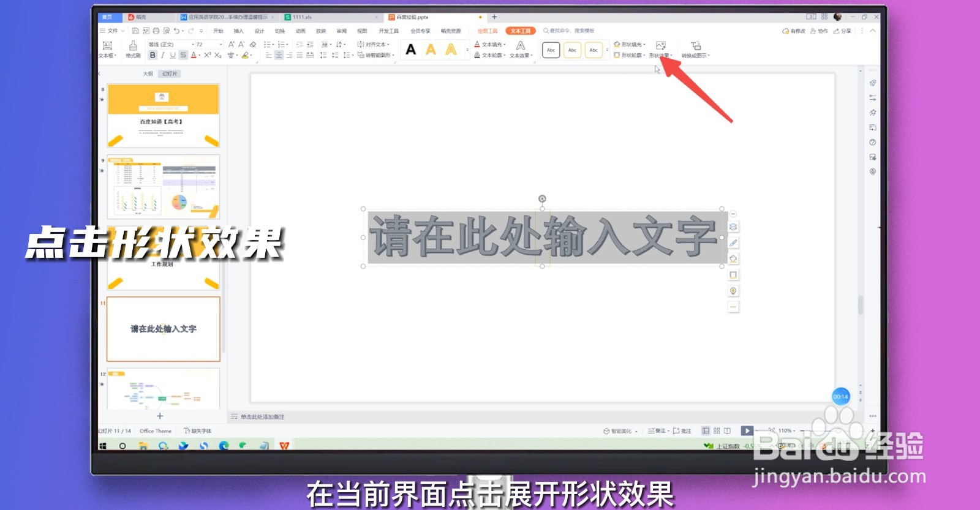Select the Text Tools (文本工具) tab
This screenshot has height=510, width=980.
coord(521,31)
